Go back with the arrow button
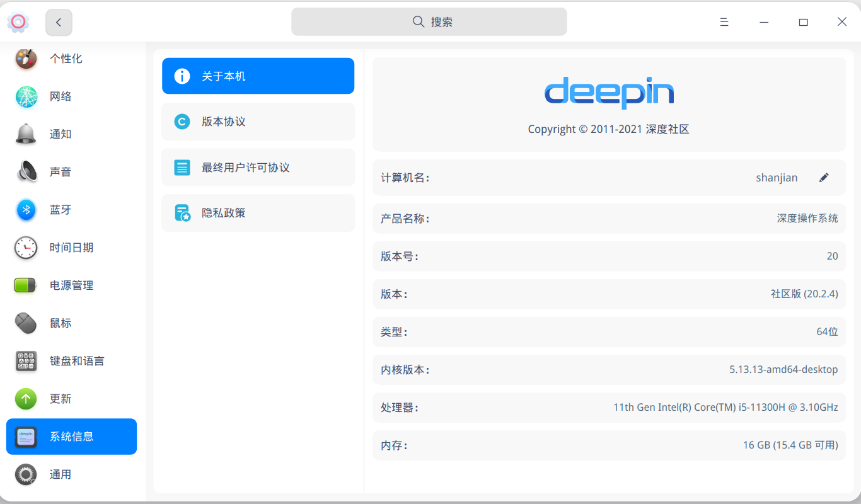The width and height of the screenshot is (861, 504). (59, 22)
